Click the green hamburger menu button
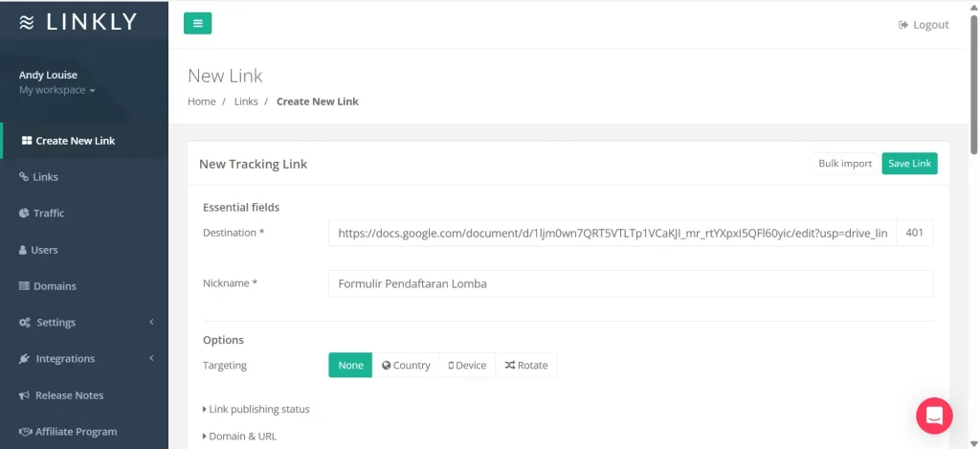The height and width of the screenshot is (449, 980). [x=197, y=24]
